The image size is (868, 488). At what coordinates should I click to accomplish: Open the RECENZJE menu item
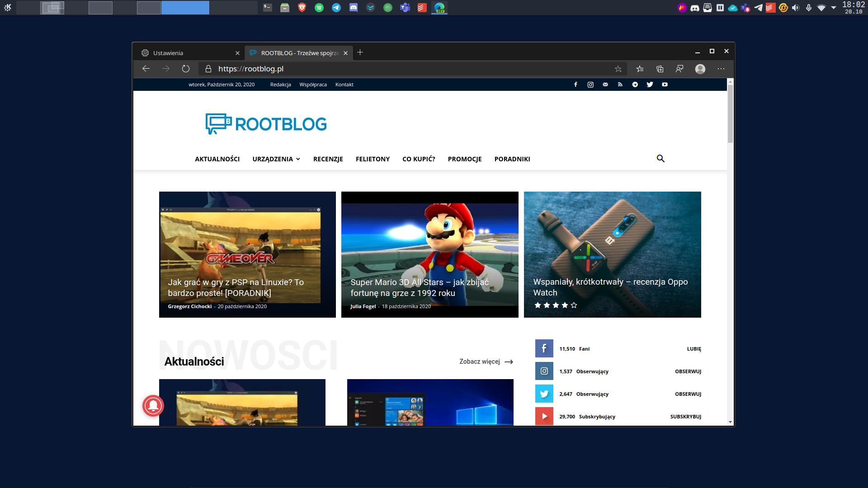pyautogui.click(x=328, y=159)
